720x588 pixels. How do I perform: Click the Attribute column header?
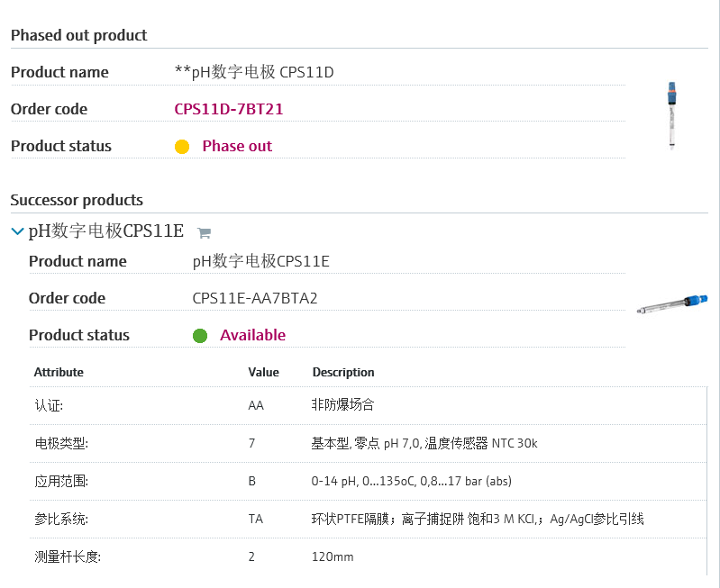[x=59, y=372]
